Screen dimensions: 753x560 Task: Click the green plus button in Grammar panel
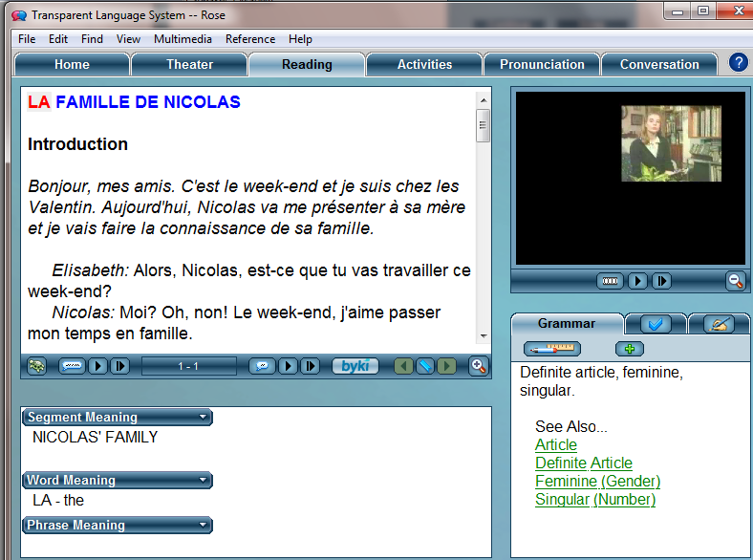coord(629,349)
